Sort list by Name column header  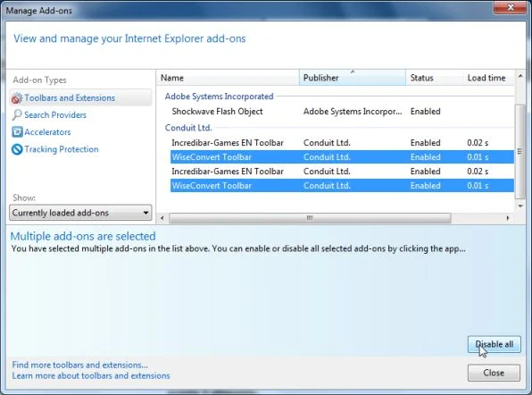point(228,78)
